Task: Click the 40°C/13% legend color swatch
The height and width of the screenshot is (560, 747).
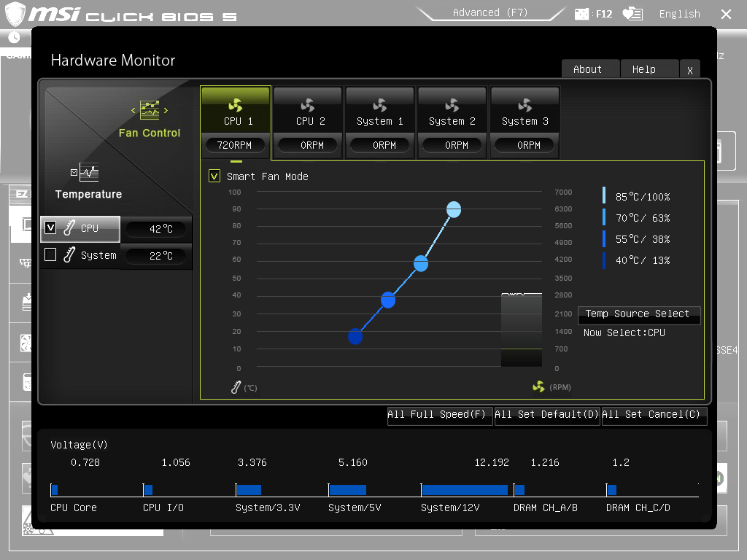Action: point(604,260)
